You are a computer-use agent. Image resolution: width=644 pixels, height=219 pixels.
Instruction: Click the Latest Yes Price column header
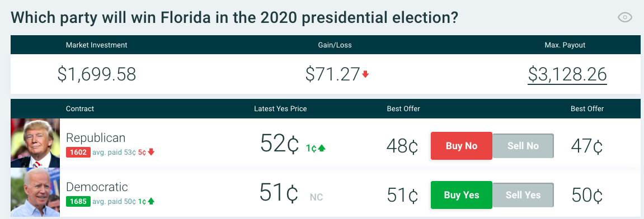280,109
